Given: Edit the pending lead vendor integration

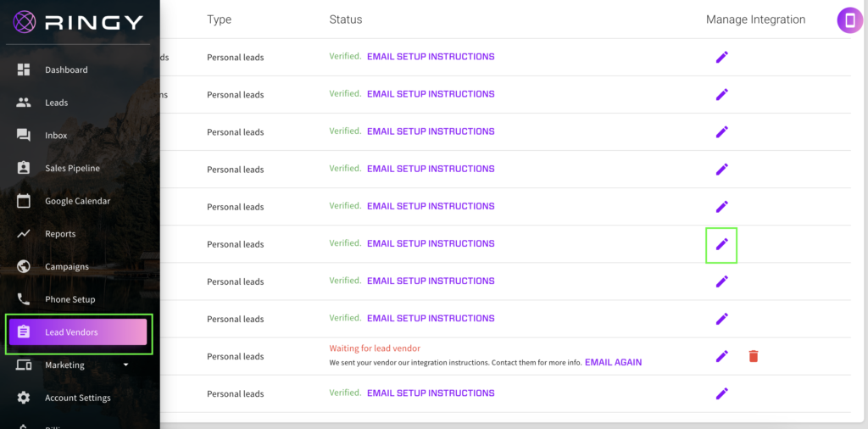Looking at the screenshot, I should (x=721, y=356).
